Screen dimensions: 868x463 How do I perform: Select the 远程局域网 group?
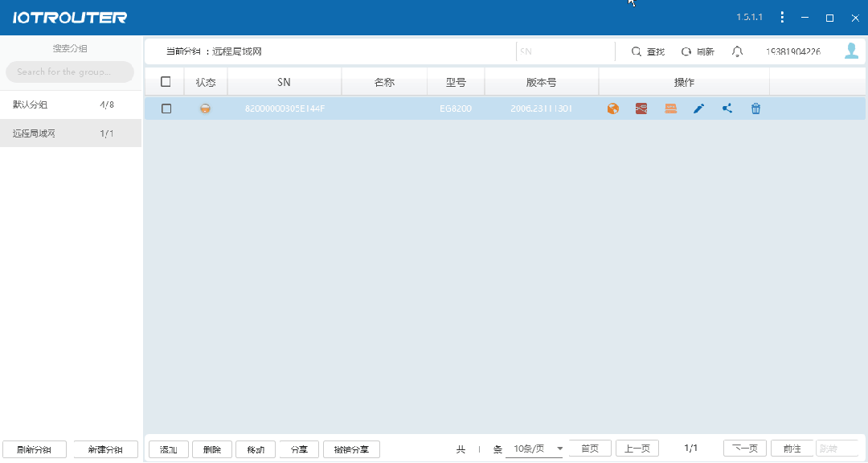tap(71, 133)
